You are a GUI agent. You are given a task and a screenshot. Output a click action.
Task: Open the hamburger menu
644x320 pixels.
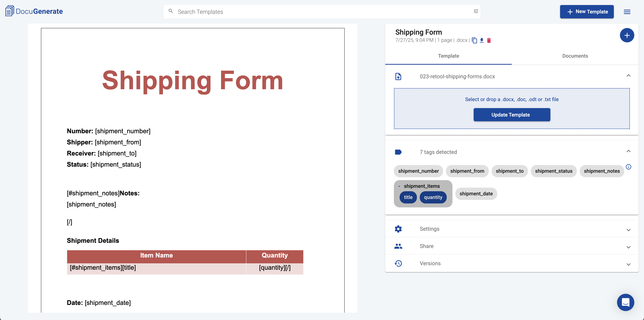627,12
